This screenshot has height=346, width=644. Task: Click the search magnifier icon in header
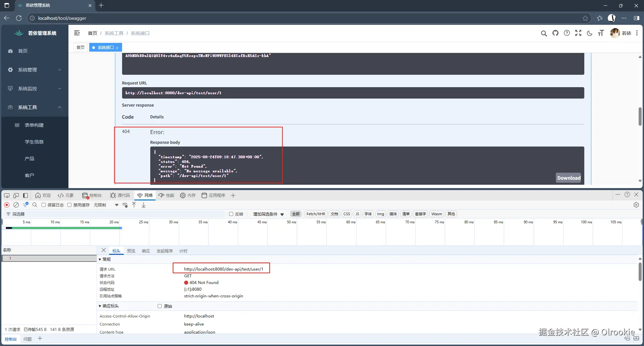544,33
